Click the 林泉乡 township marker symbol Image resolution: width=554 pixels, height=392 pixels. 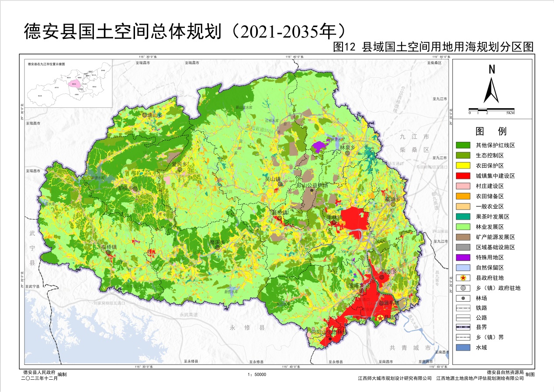tap(347, 153)
